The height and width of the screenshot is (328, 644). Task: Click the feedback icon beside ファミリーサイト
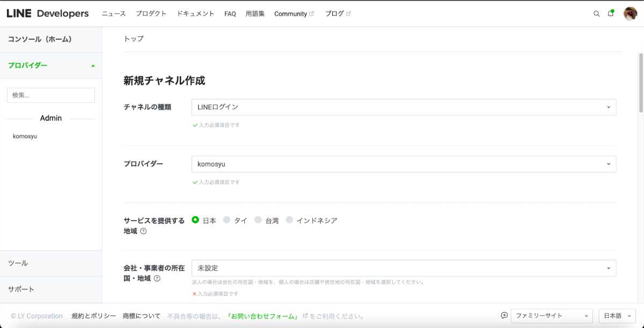pos(504,316)
